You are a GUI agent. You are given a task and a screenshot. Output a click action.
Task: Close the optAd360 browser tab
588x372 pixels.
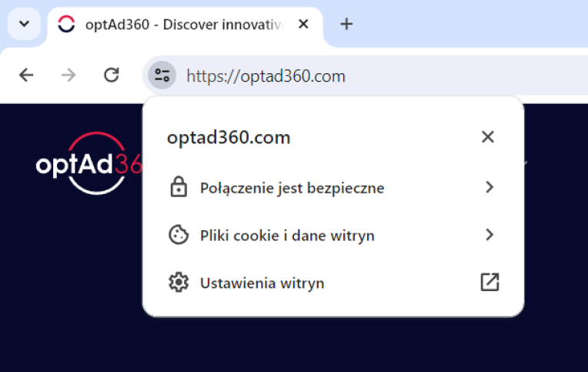(304, 24)
